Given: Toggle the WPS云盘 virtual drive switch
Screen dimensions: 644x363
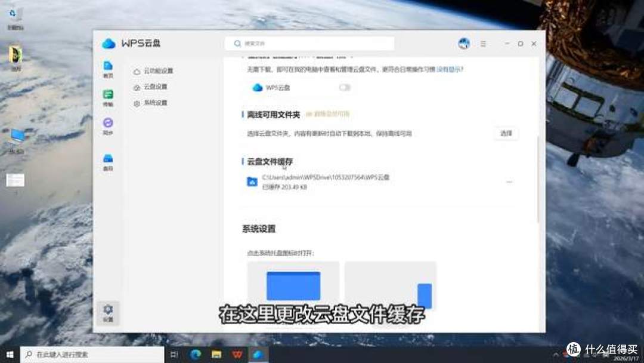Looking at the screenshot, I should pyautogui.click(x=344, y=88).
